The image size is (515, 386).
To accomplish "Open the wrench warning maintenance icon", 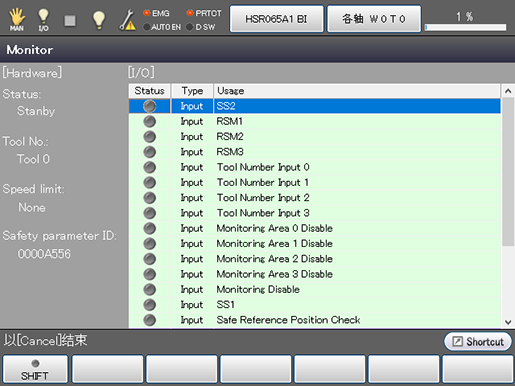I will (x=127, y=20).
